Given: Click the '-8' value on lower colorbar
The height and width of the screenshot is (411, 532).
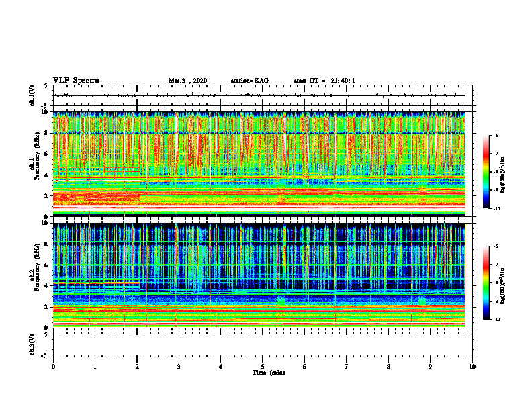Looking at the screenshot, I should [x=496, y=283].
